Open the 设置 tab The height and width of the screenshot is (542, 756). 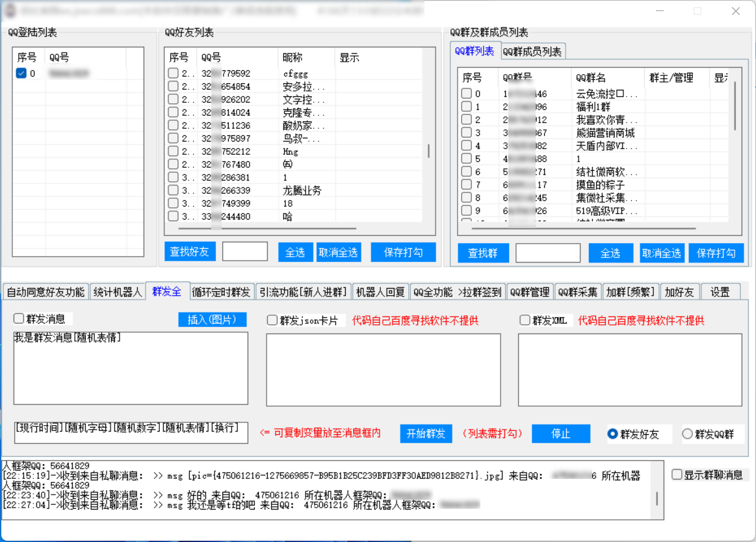[x=720, y=292]
